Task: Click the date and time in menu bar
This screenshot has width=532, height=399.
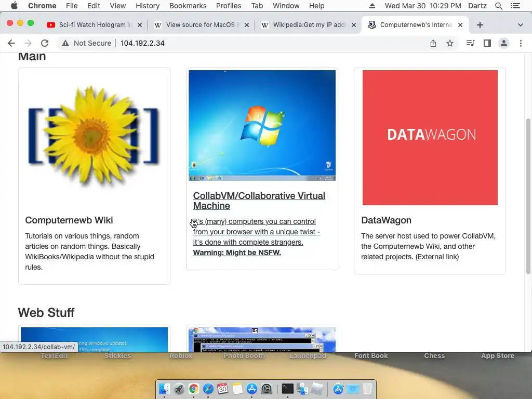Action: (x=423, y=6)
